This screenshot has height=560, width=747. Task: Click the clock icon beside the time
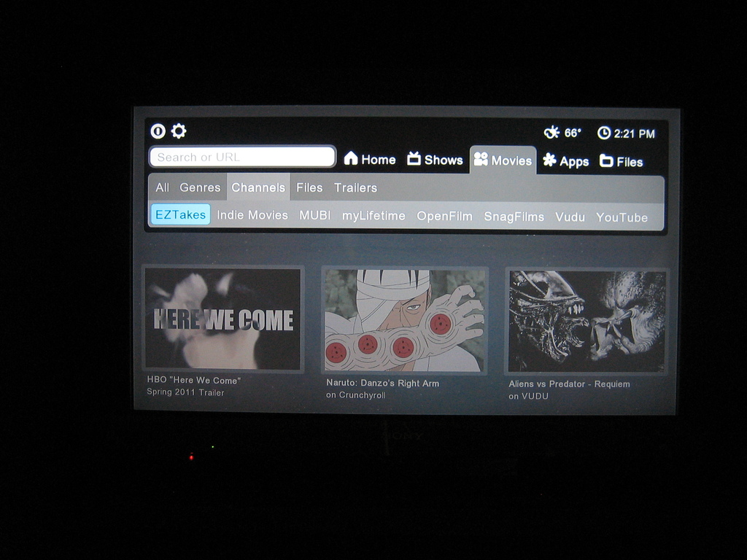click(x=603, y=133)
